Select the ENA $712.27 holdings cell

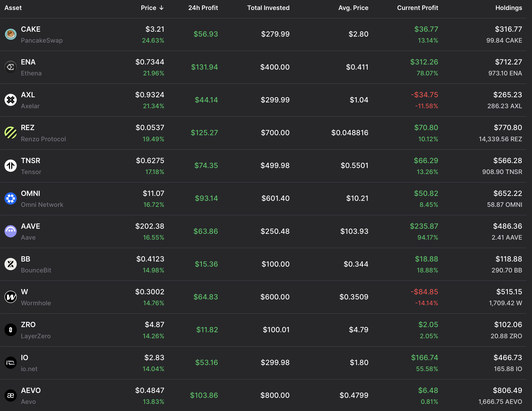click(508, 62)
